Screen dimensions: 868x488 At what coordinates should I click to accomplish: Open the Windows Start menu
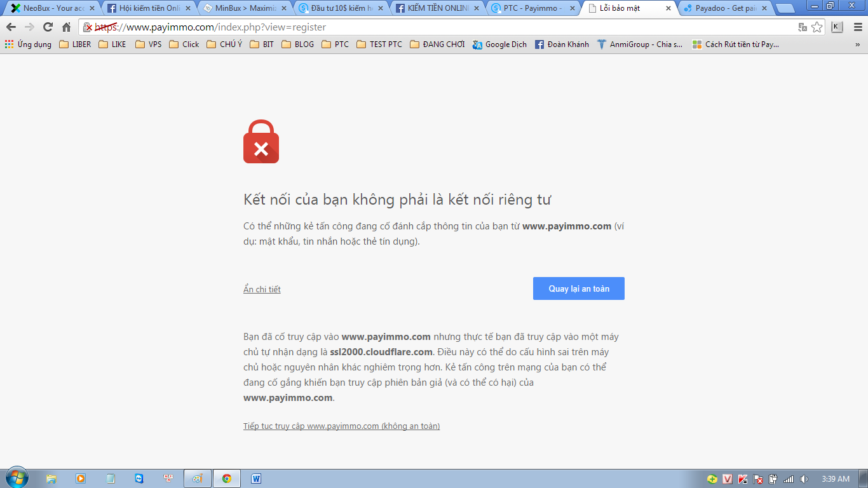pyautogui.click(x=17, y=478)
